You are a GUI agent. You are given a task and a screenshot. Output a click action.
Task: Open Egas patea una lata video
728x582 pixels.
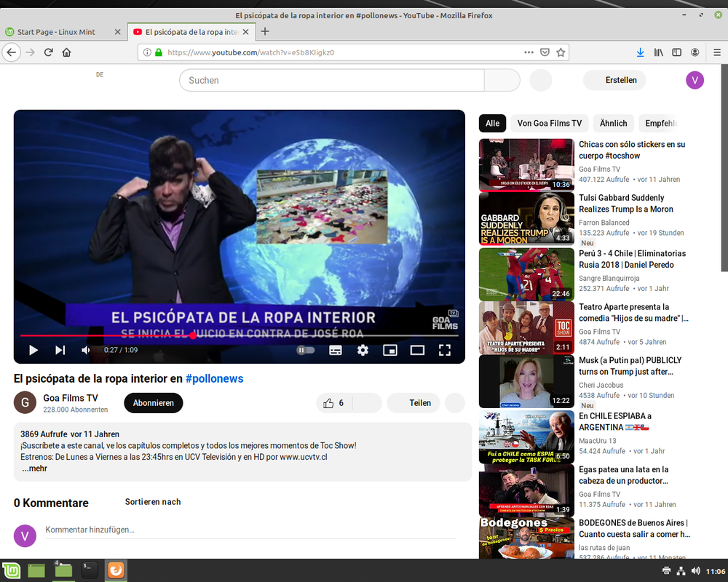point(624,475)
